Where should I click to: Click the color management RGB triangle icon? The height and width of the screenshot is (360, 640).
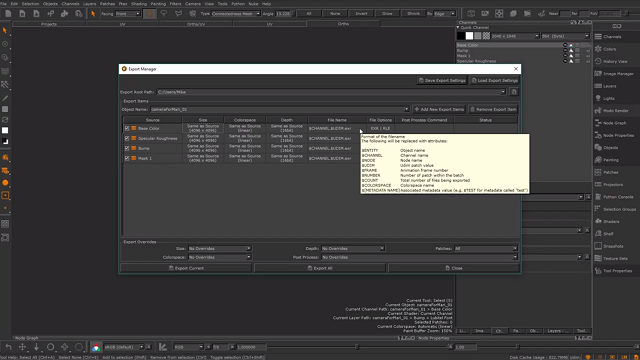click(96, 347)
